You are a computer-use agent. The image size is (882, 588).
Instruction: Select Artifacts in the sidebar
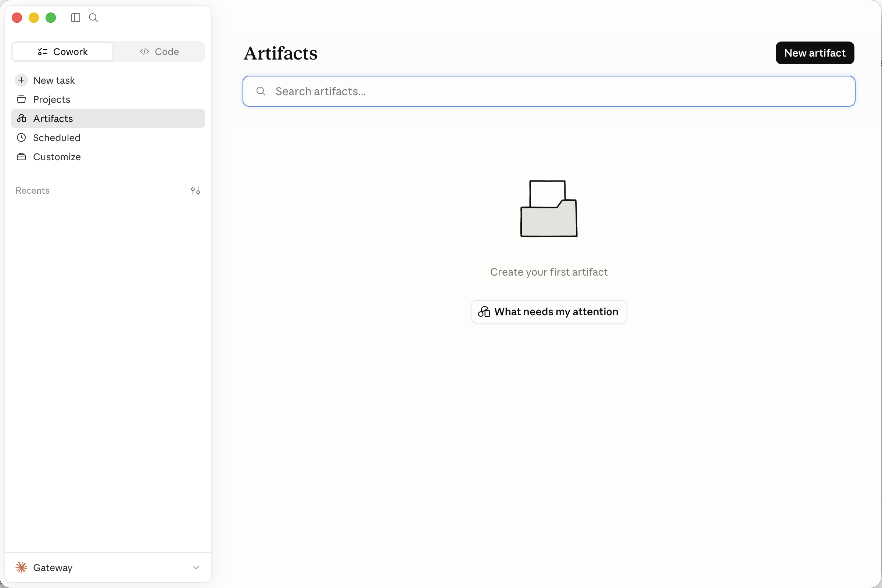tap(108, 118)
